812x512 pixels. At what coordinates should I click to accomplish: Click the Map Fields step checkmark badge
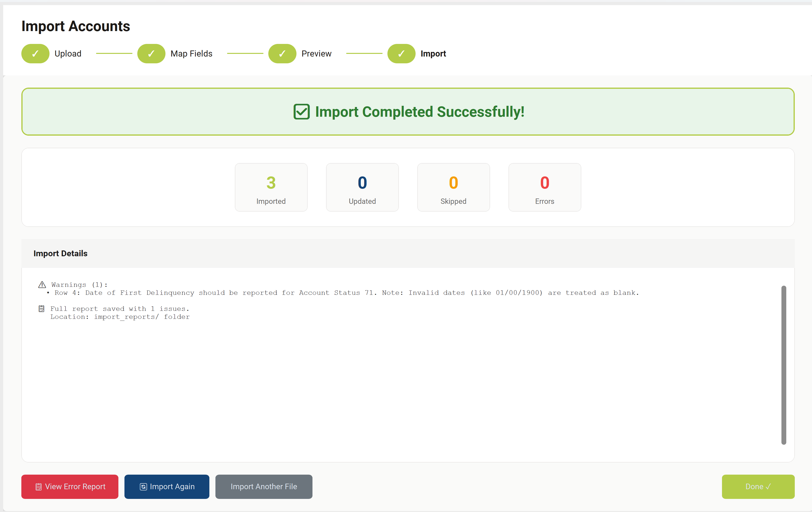151,54
